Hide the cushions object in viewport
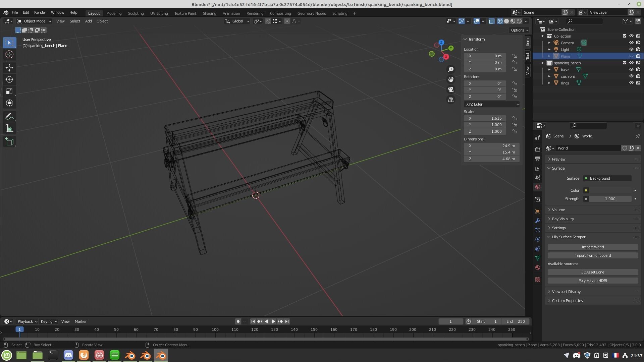The width and height of the screenshot is (644, 362). 631,76
